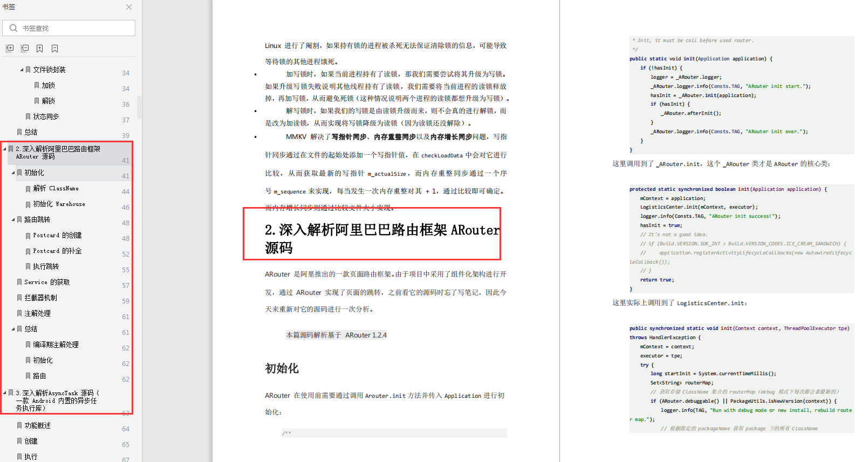The width and height of the screenshot is (868, 462).
Task: Click the ARouter 源码 chapter heading in the document
Action: coord(382,239)
